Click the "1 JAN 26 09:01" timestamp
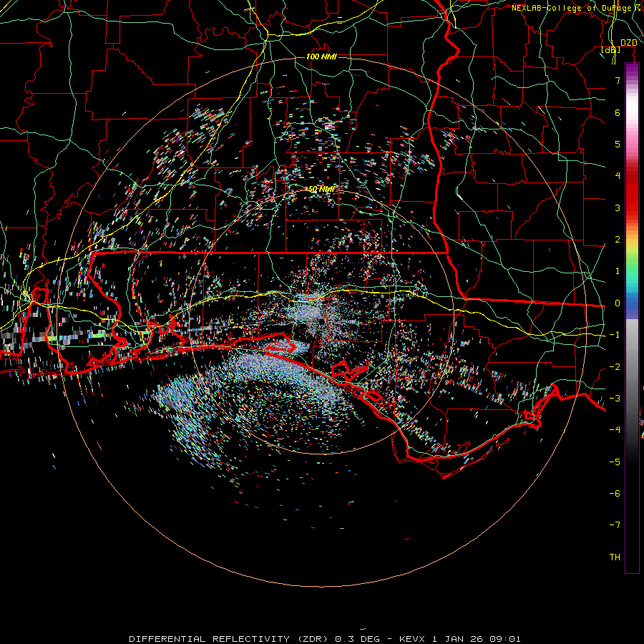 coord(477,639)
